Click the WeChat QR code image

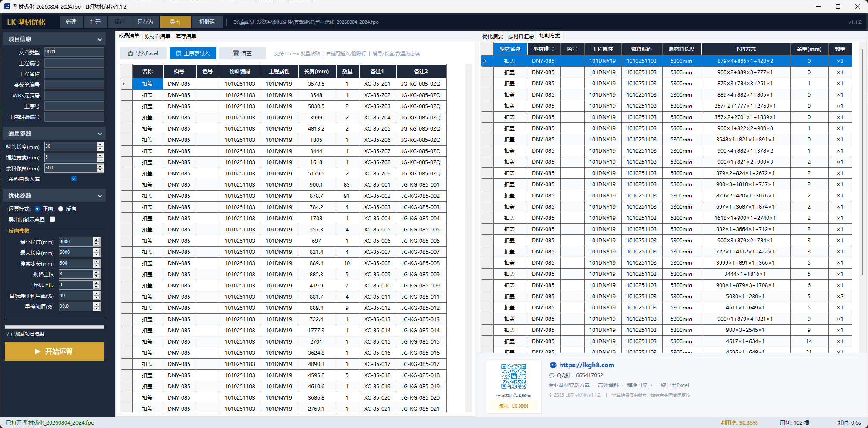[513, 376]
